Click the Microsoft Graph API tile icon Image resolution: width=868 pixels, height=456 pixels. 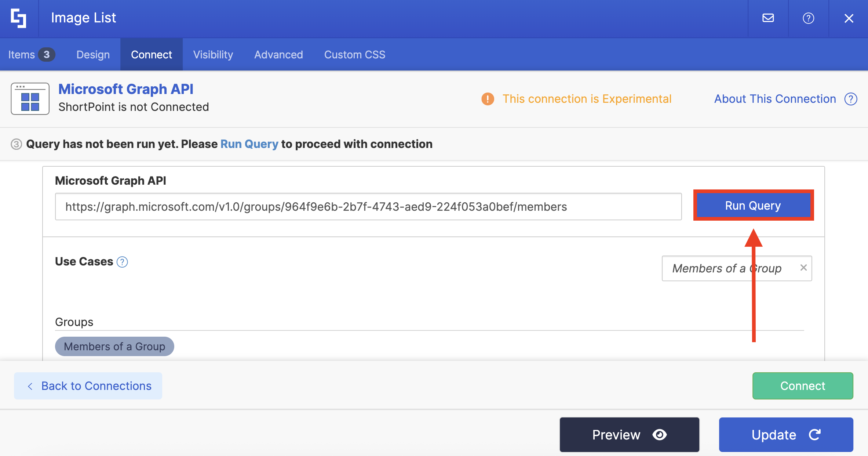(30, 99)
